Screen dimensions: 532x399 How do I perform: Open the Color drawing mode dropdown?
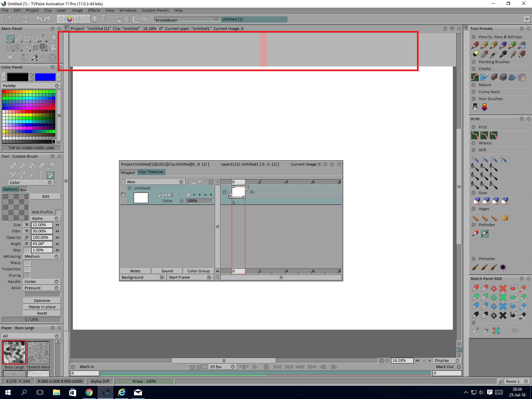tap(31, 183)
